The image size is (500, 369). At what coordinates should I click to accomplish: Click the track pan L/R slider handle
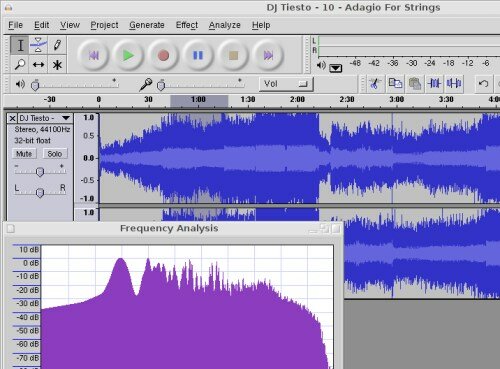click(x=40, y=193)
